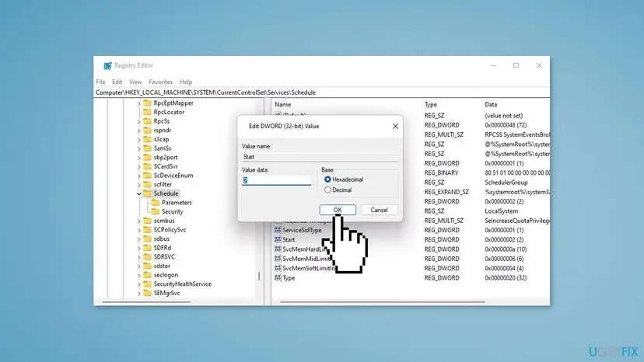The height and width of the screenshot is (362, 644).
Task: Select the Type value name in list
Action: (289, 278)
